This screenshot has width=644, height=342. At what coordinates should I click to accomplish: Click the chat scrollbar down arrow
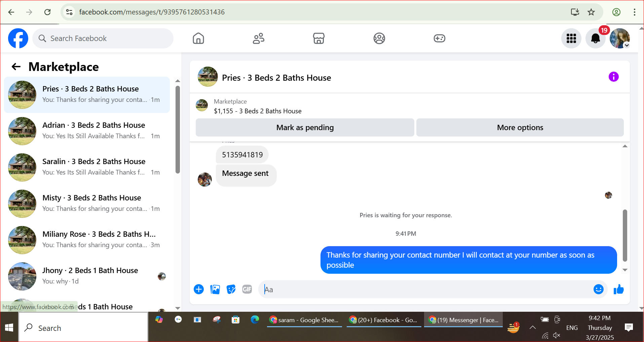tap(625, 270)
